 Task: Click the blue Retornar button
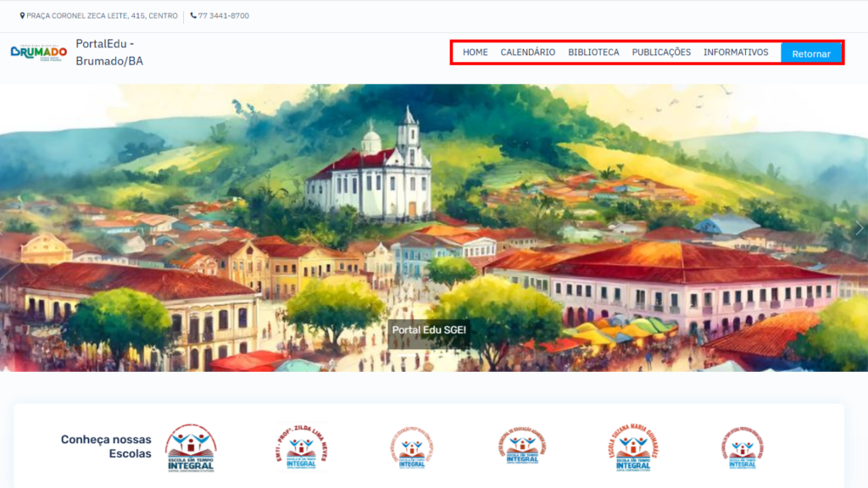811,53
